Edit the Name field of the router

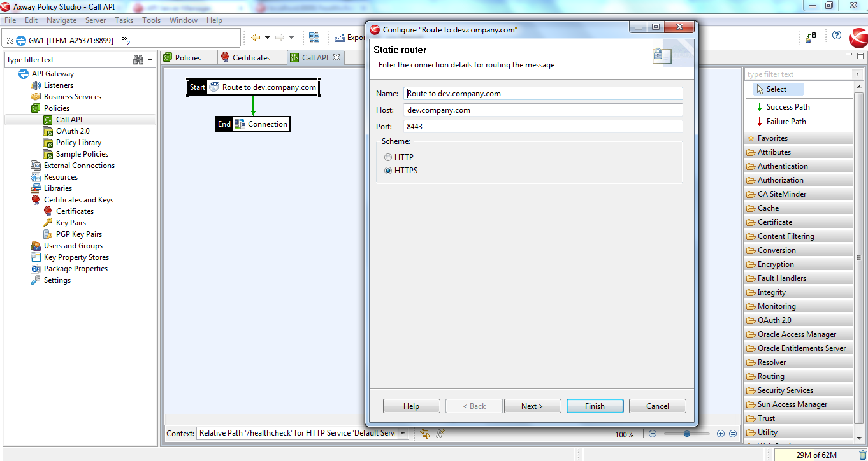543,94
